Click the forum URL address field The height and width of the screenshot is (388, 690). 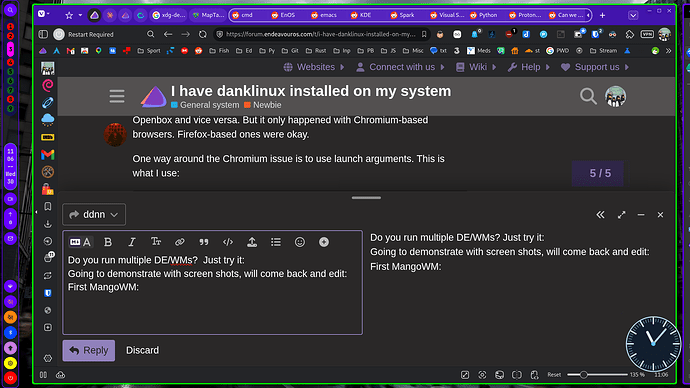click(x=320, y=34)
